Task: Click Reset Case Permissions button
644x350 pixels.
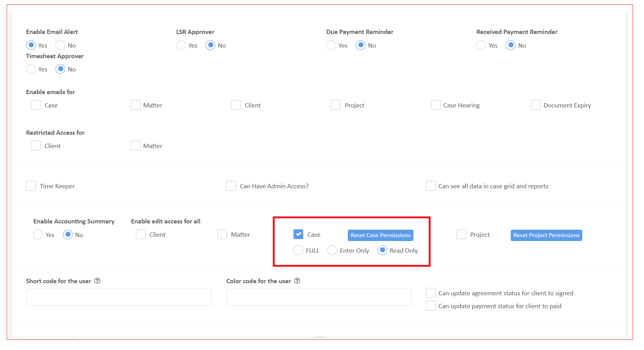Action: click(381, 235)
